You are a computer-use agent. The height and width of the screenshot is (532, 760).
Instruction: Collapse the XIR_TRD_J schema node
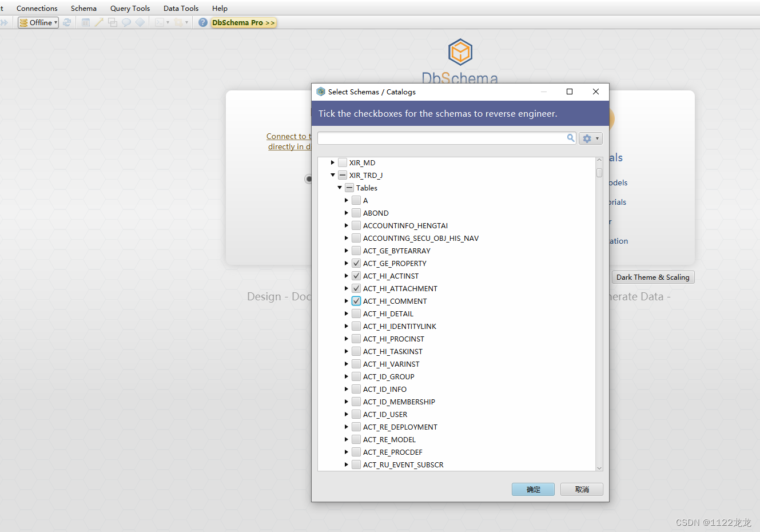click(x=332, y=175)
